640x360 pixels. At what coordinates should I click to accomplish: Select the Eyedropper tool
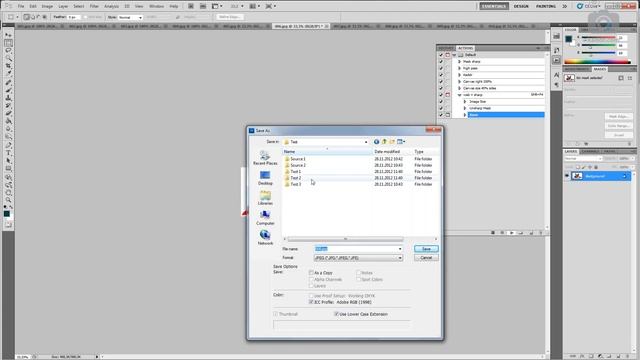coord(8,73)
